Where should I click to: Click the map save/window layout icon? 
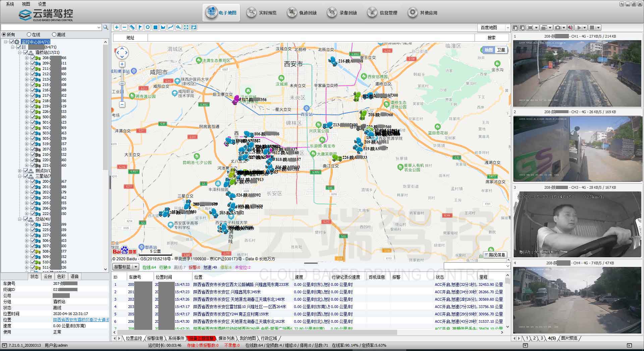coord(194,27)
